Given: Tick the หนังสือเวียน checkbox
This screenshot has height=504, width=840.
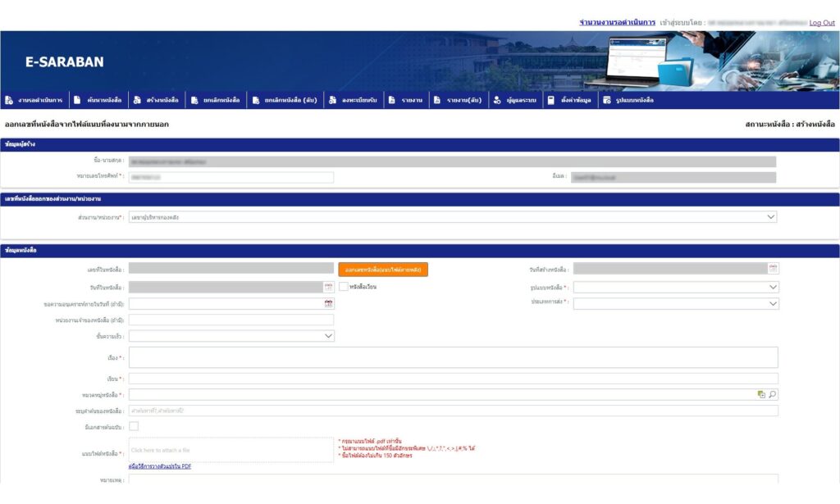Looking at the screenshot, I should [x=344, y=287].
